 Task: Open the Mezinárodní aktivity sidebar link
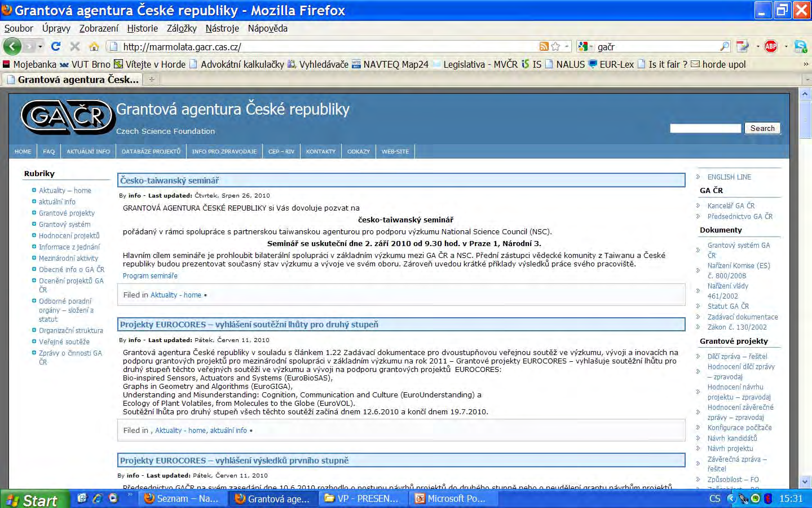click(x=68, y=258)
